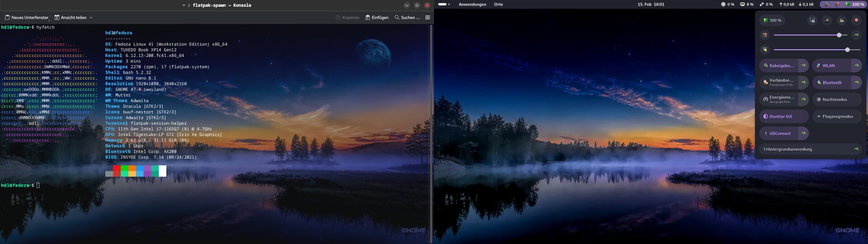Image resolution: width=868 pixels, height=244 pixels.
Task: Adjust the volume slider in quick settings
Action: point(810,35)
